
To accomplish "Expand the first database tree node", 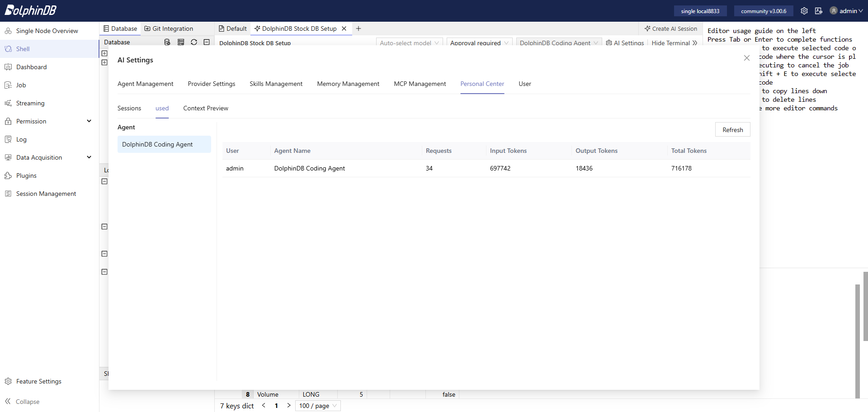I will click(x=104, y=53).
